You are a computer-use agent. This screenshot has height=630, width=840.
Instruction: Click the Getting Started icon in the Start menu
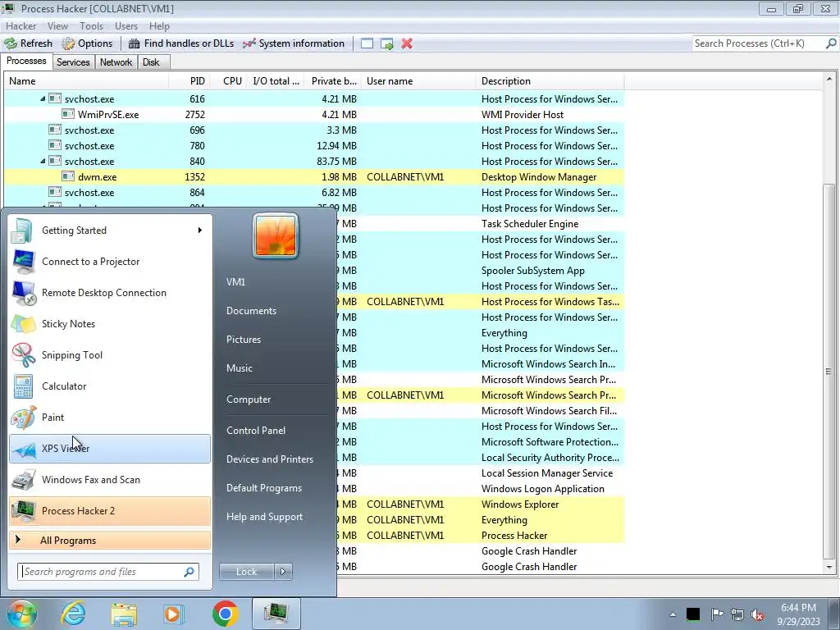click(22, 231)
